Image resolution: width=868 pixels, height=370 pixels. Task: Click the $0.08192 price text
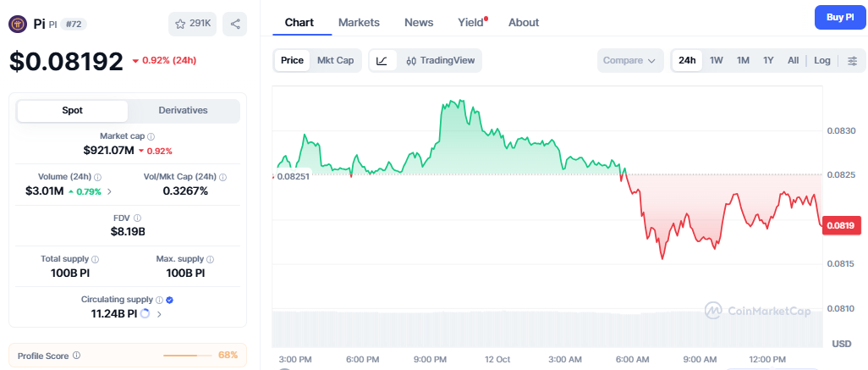(x=66, y=62)
